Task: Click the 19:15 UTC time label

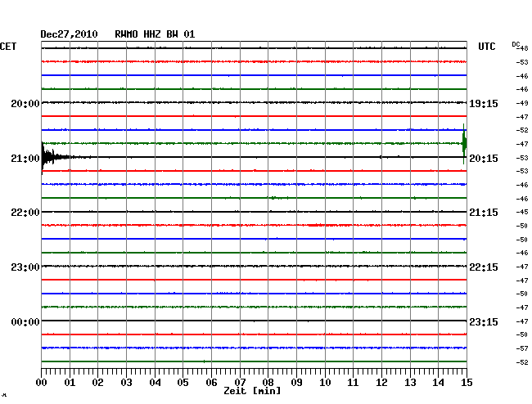Action: point(484,104)
